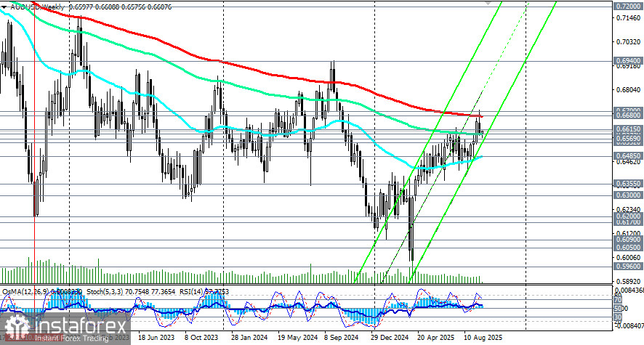Click the Stoch(5,3,3) indicator label
This screenshot has height=345, width=644.
105,292
